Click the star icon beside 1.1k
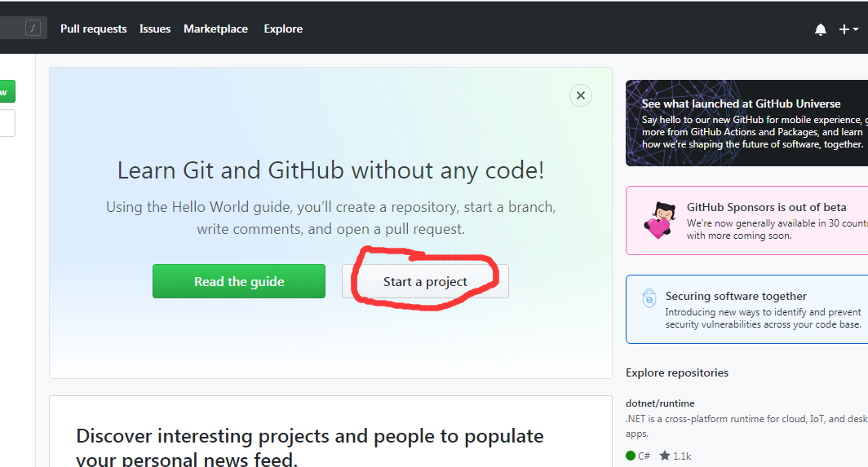The image size is (868, 467). coord(665,456)
